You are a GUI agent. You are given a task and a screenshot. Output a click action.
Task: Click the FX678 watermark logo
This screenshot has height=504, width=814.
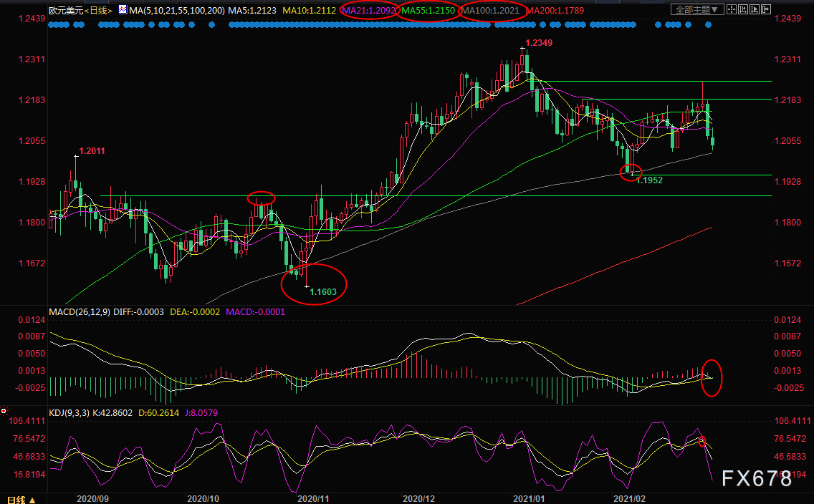tap(757, 479)
